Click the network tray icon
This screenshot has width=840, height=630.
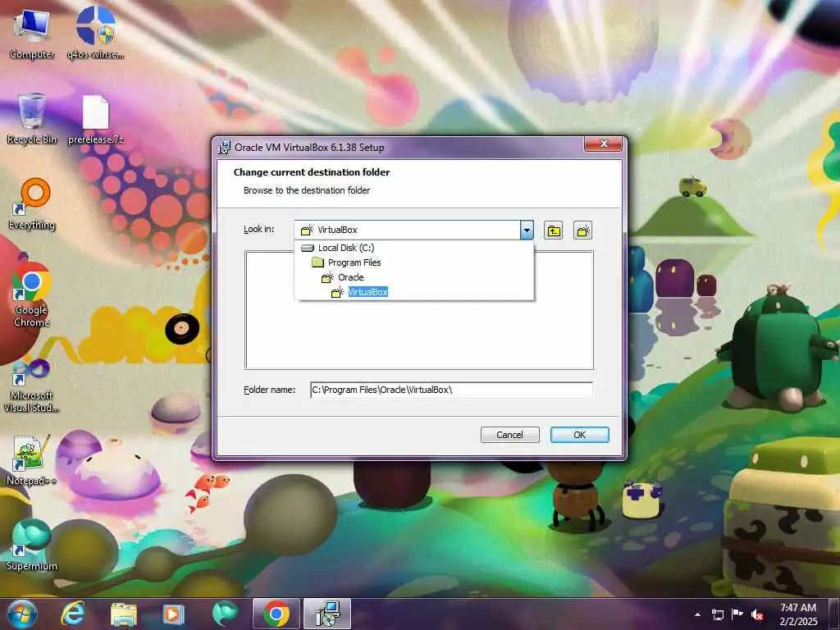coord(717,614)
